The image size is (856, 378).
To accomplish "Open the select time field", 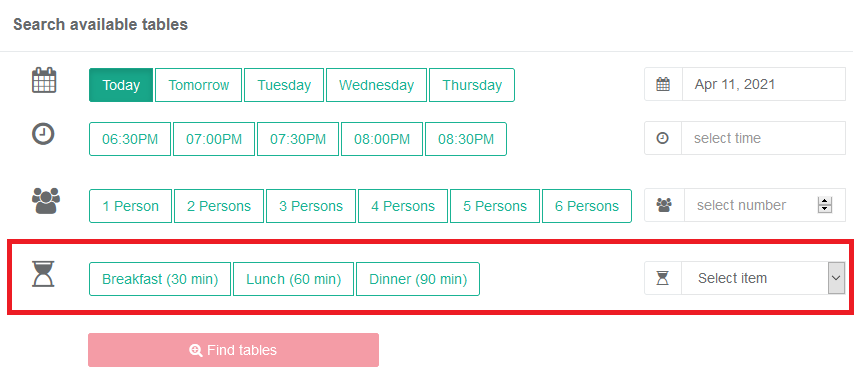I will click(x=763, y=138).
